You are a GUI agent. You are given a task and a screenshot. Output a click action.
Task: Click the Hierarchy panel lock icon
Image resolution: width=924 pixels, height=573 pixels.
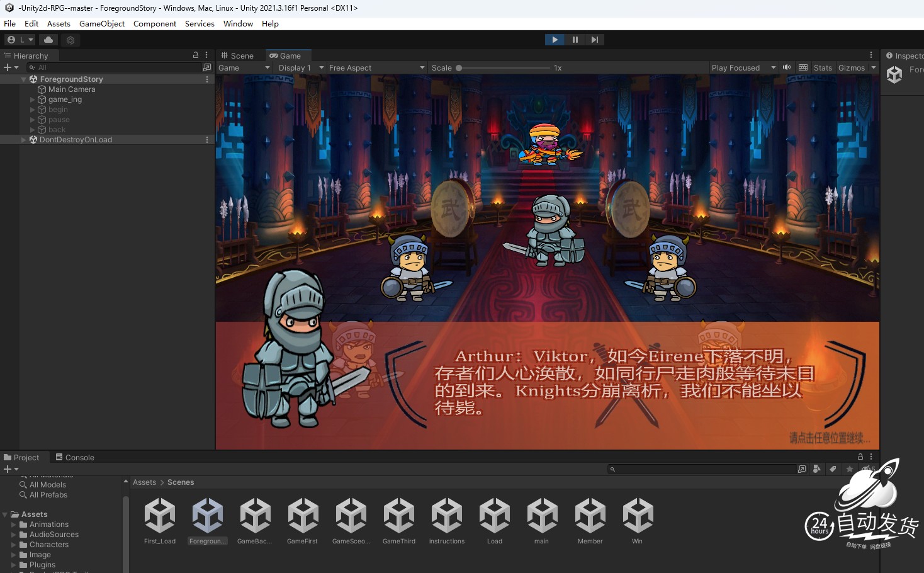pos(196,55)
